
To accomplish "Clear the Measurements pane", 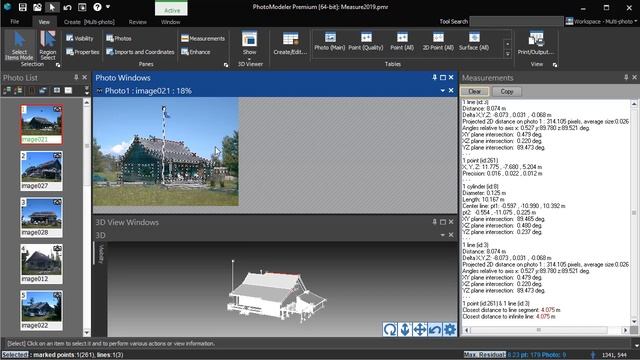I will pyautogui.click(x=474, y=91).
